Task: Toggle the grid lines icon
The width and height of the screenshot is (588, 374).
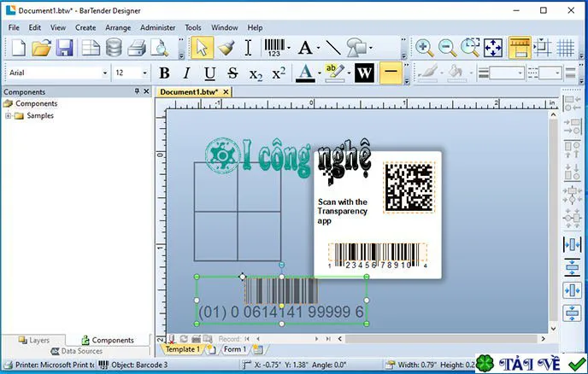Action: pos(565,48)
